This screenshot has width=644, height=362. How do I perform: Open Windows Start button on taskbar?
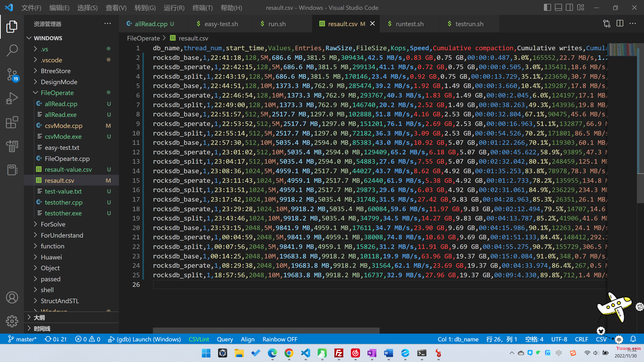pyautogui.click(x=206, y=353)
